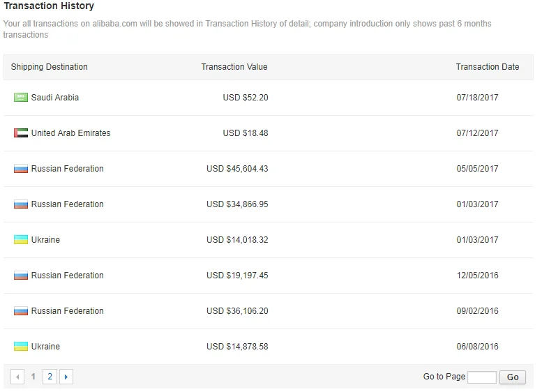
Task: Click the Transaction Value column header
Action: pyautogui.click(x=234, y=67)
